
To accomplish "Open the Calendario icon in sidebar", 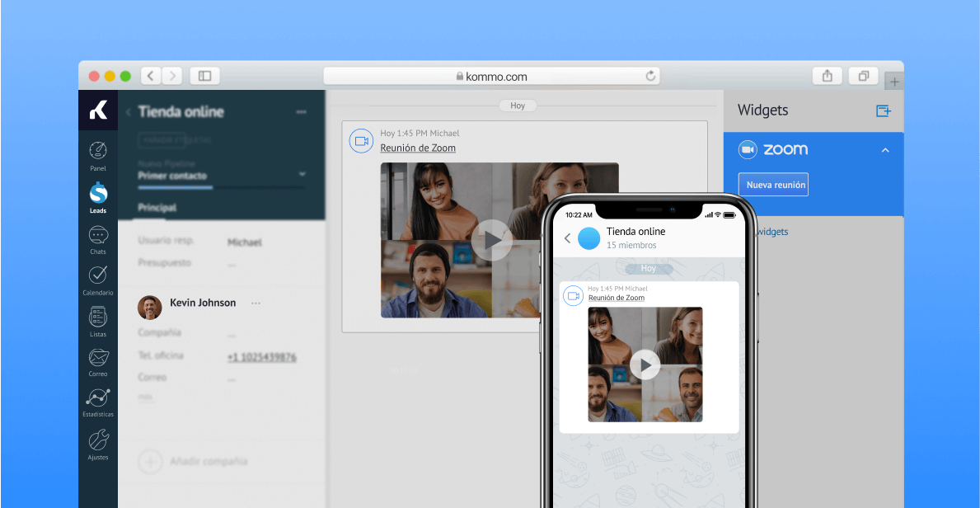I will pos(98,275).
